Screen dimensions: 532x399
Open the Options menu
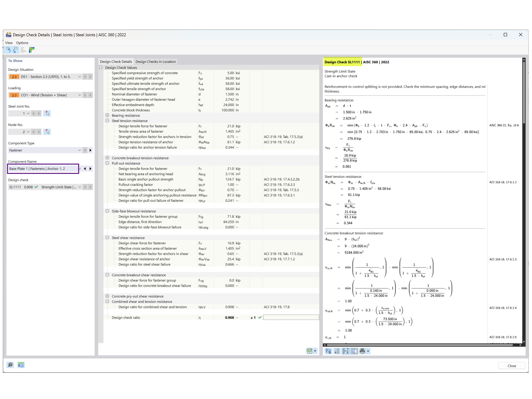click(x=22, y=43)
